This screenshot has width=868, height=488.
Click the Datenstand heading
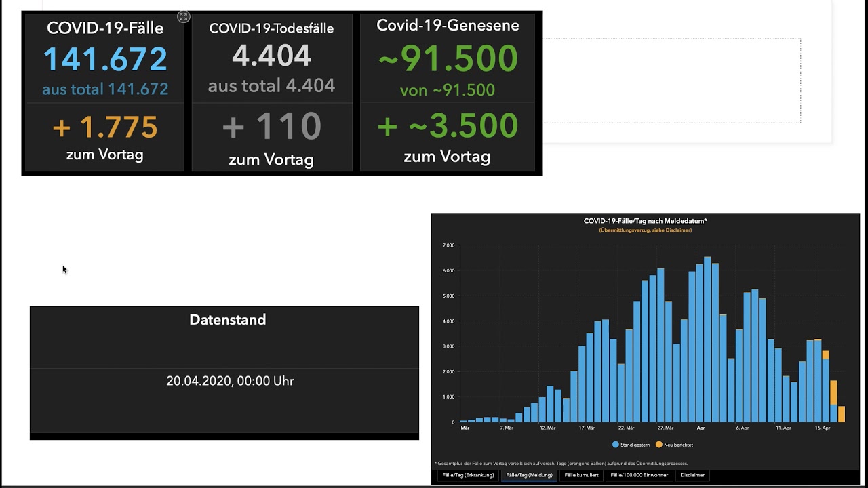228,320
